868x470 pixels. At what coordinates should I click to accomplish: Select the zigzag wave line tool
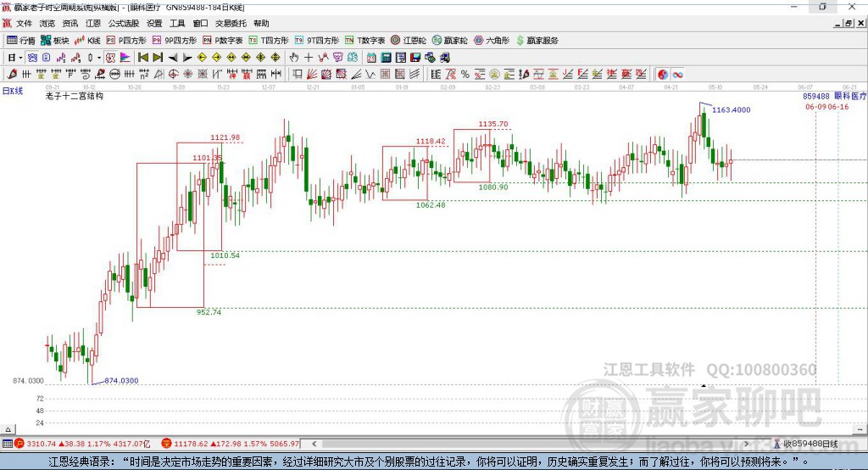[x=370, y=74]
